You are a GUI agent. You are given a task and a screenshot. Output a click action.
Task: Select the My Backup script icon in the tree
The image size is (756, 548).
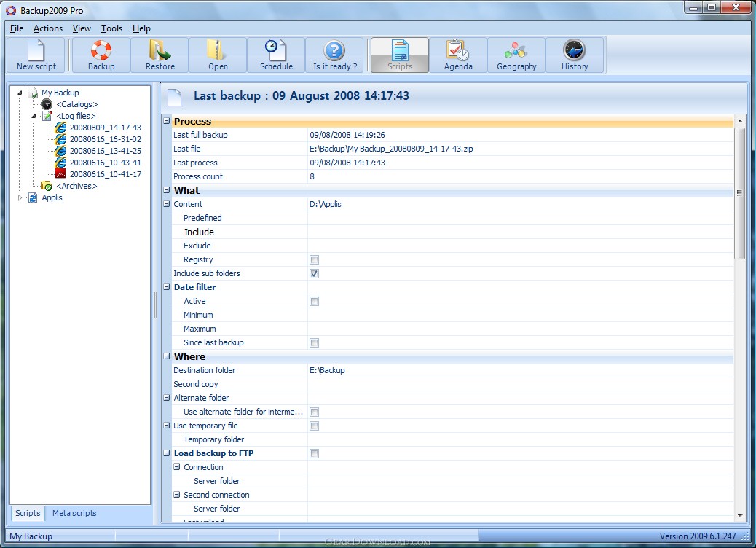33,93
